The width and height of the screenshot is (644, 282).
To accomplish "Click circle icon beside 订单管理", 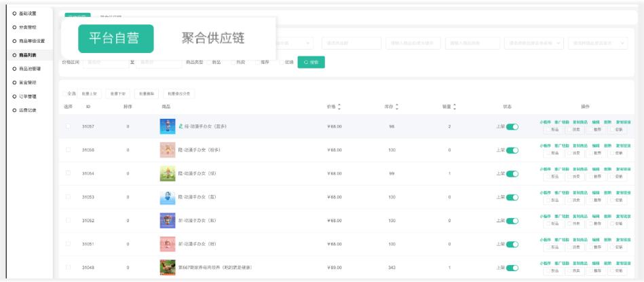I will pos(15,96).
